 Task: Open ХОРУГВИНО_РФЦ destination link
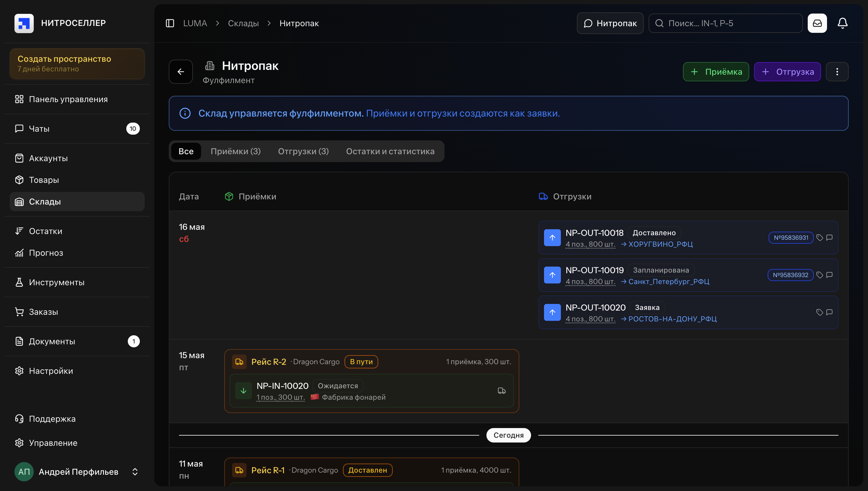click(657, 244)
